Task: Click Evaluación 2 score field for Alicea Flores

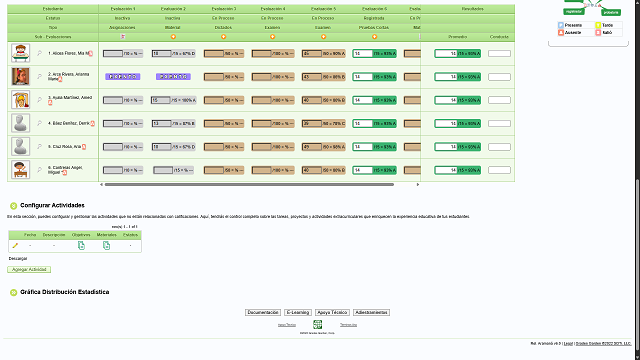Action: tap(161, 53)
